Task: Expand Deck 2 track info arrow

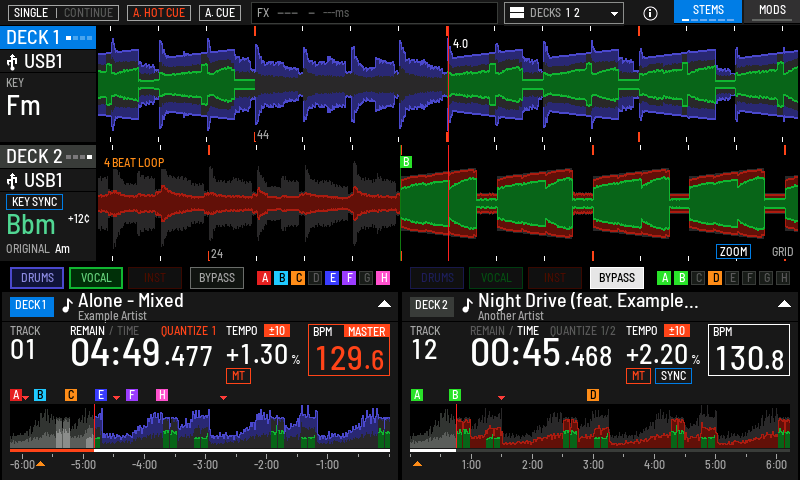Action: [784, 304]
